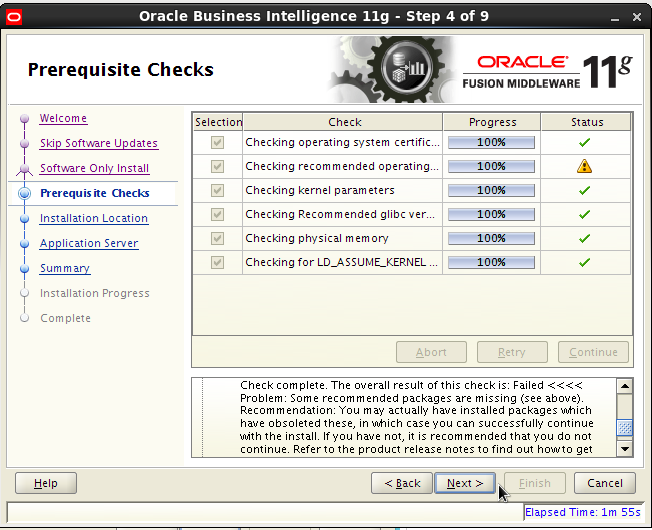Viewport: 652px width, 530px height.
Task: Jump to the Application Server step
Action: pos(89,244)
